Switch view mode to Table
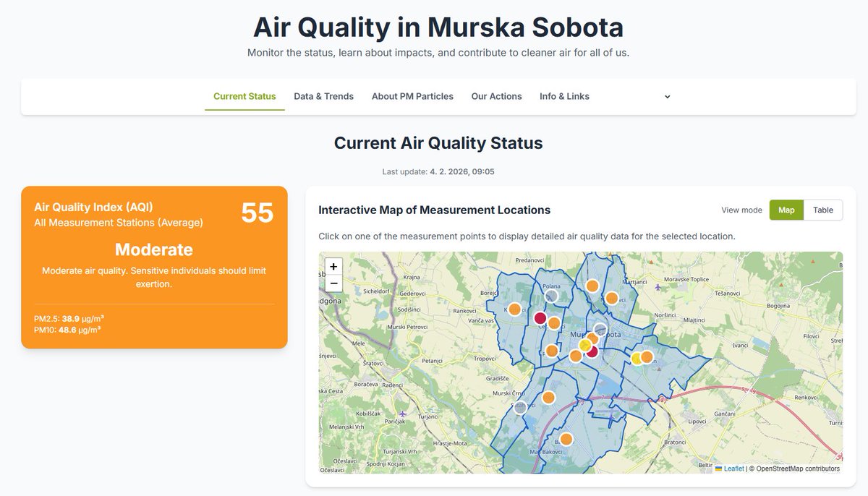868x496 pixels. 823,210
